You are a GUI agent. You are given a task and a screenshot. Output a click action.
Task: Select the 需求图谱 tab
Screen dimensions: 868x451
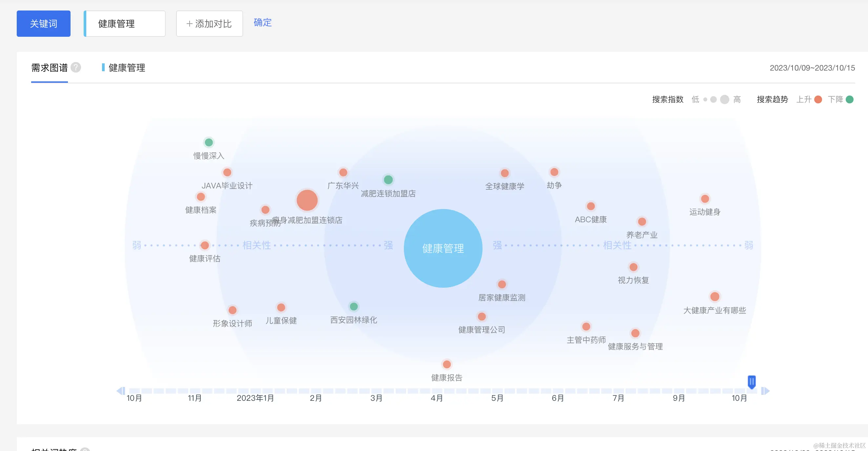point(50,68)
